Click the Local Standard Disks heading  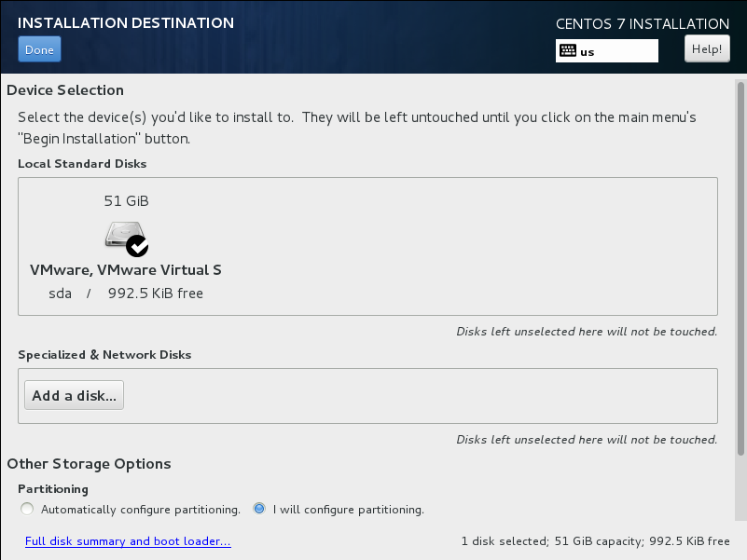(82, 164)
